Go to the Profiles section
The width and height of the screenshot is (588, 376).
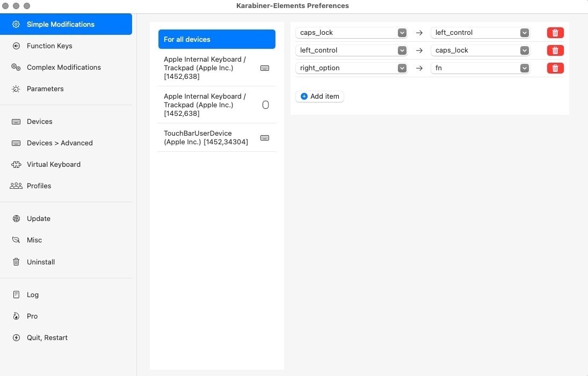click(x=66, y=186)
